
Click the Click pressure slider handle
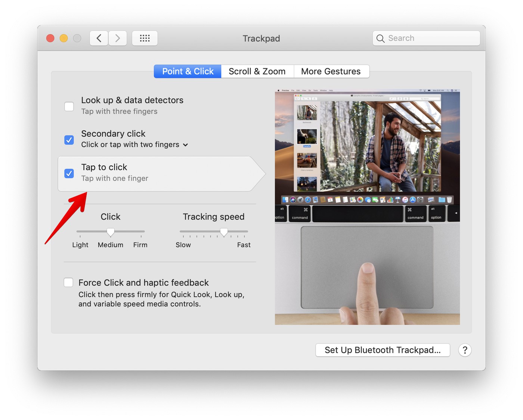pos(111,232)
